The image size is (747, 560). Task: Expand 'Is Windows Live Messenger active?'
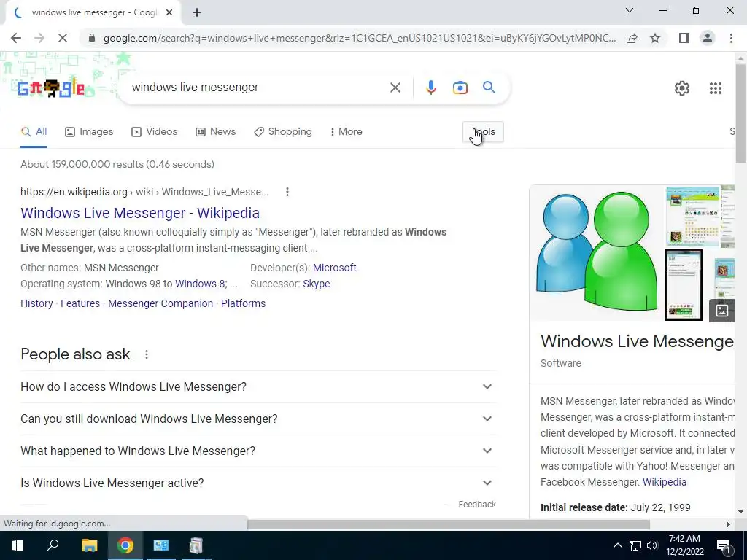click(258, 483)
